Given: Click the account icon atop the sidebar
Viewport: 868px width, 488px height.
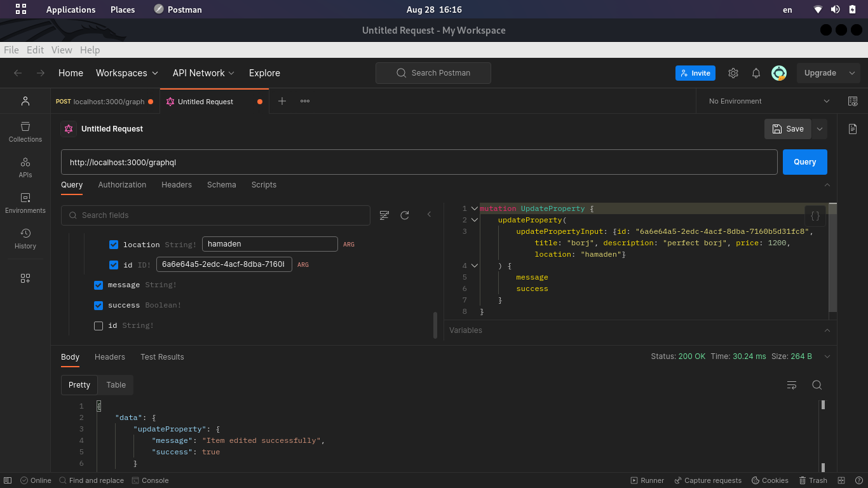Looking at the screenshot, I should 25,101.
